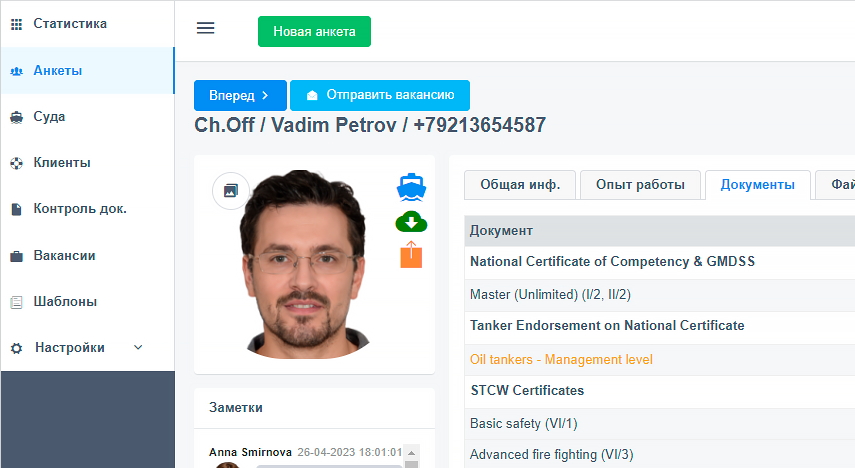Image resolution: width=855 pixels, height=468 pixels.
Task: Click the green cloud download icon
Action: click(x=411, y=221)
